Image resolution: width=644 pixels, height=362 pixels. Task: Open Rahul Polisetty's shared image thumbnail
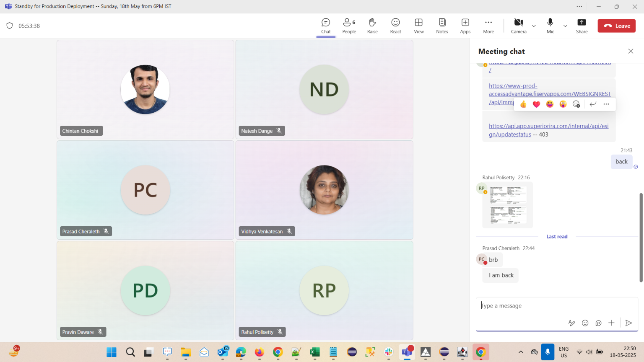[x=508, y=205]
